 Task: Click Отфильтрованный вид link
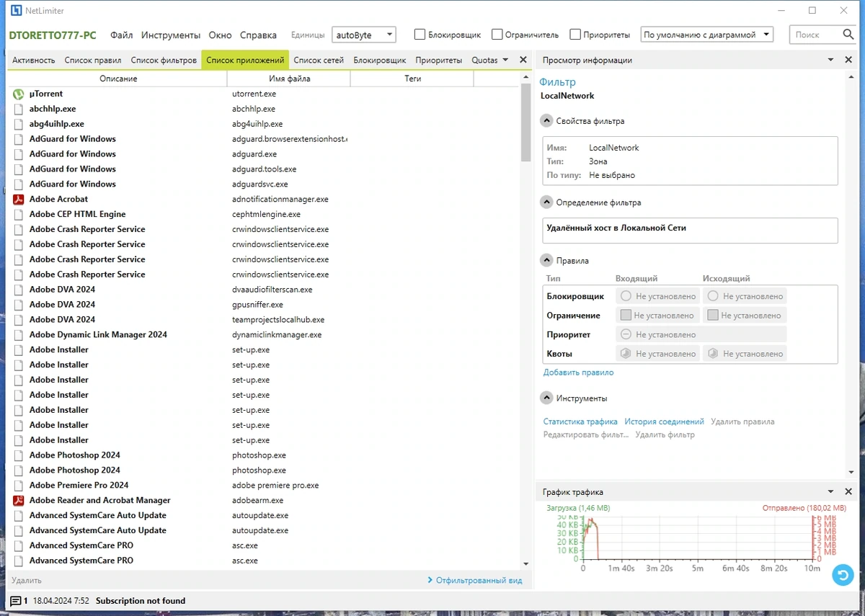pyautogui.click(x=479, y=580)
